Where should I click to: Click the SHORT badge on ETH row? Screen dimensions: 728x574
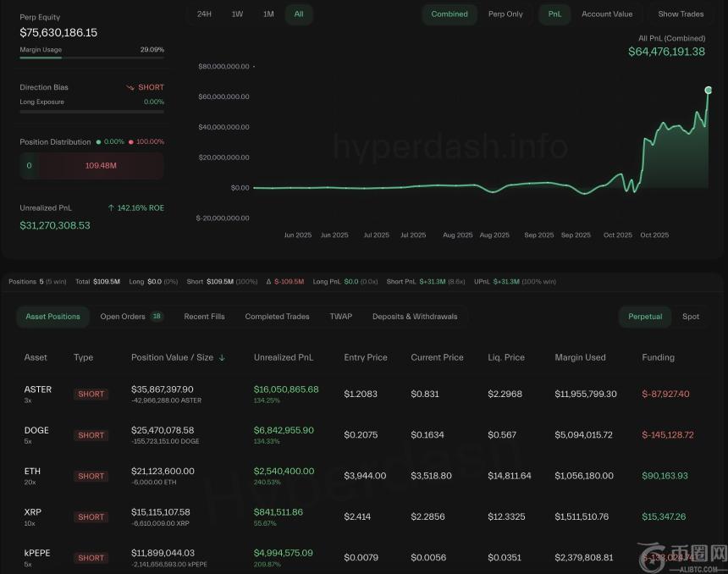click(x=91, y=476)
